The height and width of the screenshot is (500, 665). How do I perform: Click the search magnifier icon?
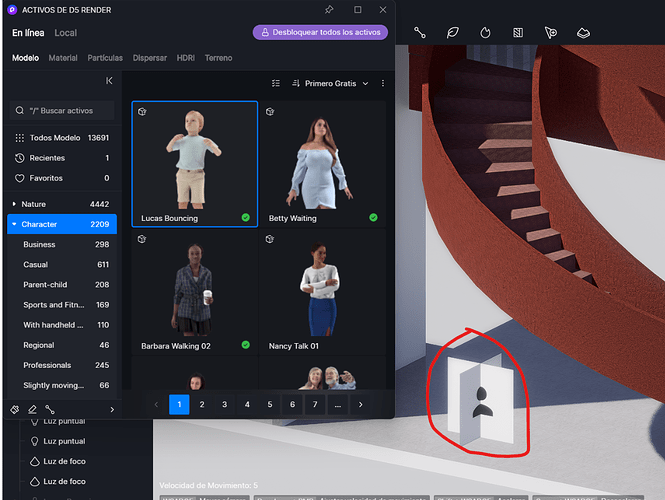pos(20,110)
